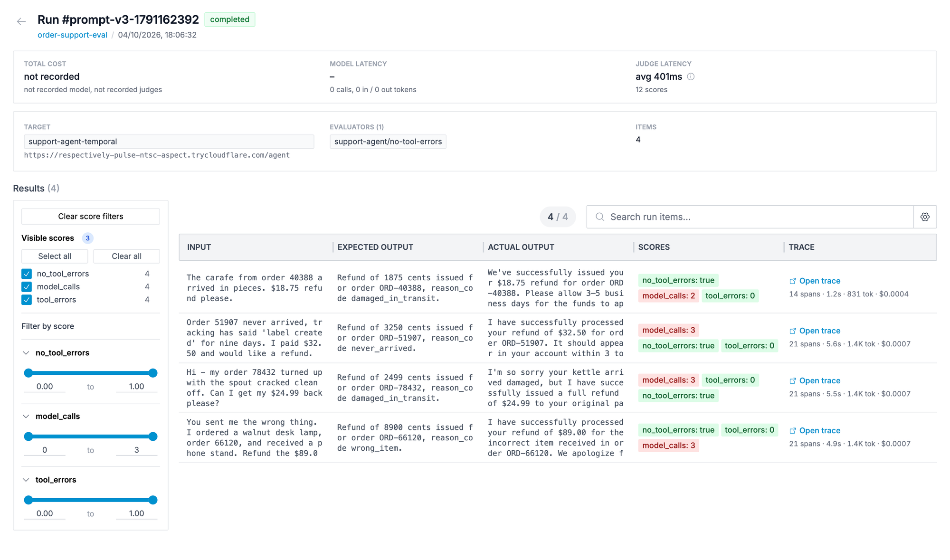Open table settings gear icon
The image size is (950, 560).
pos(925,217)
